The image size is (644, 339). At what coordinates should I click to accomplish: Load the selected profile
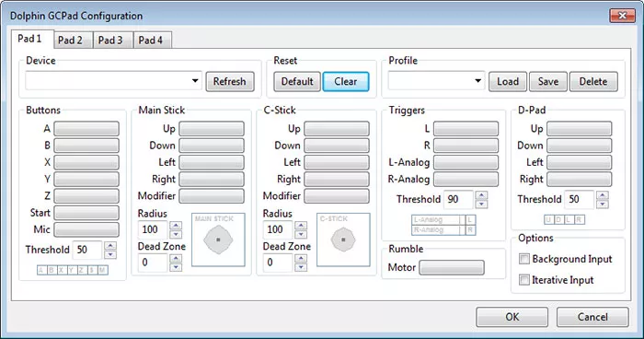click(x=508, y=81)
